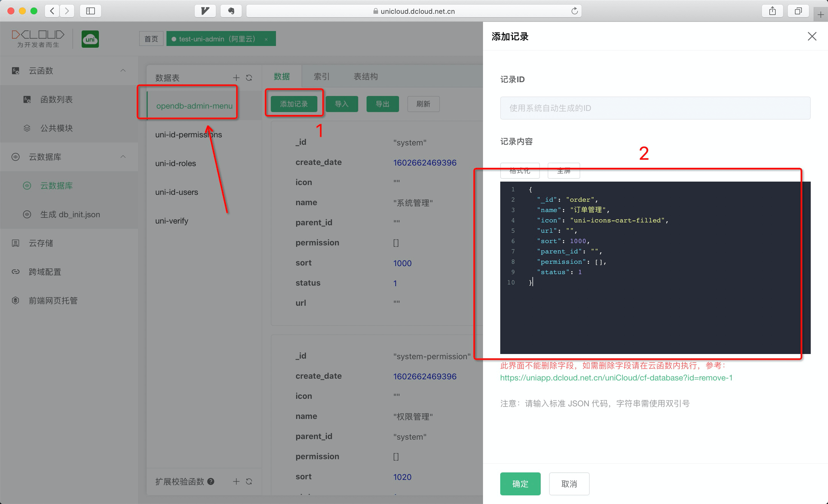The width and height of the screenshot is (828, 504).
Task: Go back with Safari's back arrow
Action: (52, 11)
